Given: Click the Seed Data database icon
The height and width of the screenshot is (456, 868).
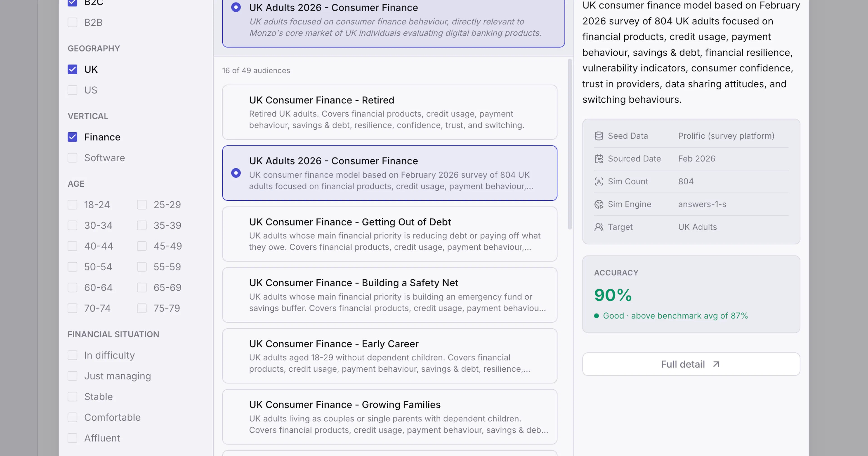Looking at the screenshot, I should point(598,136).
